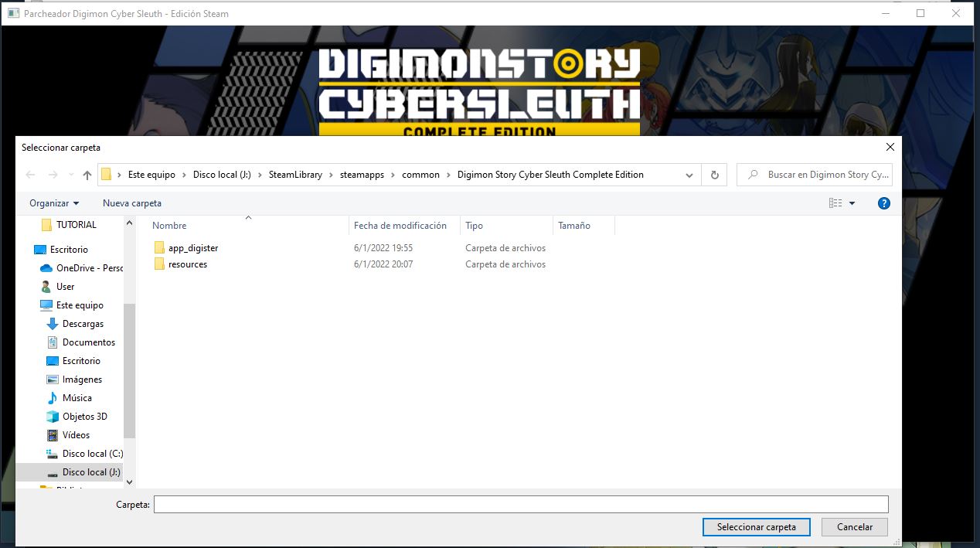Screen dimensions: 980x548
Task: Click the folder icon in the address bar
Action: [107, 174]
